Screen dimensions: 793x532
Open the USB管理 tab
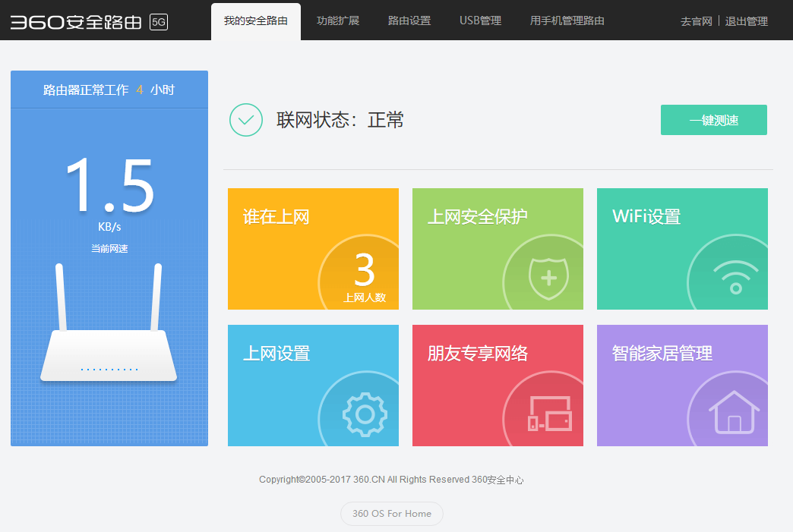(480, 21)
